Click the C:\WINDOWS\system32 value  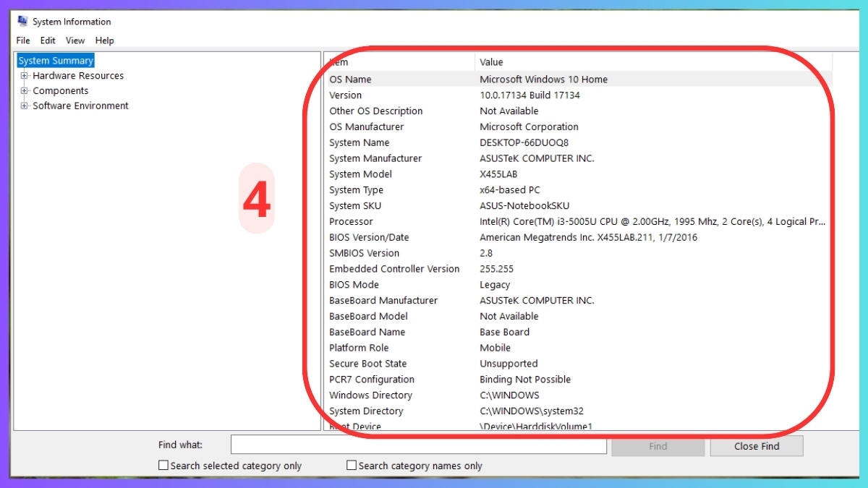pyautogui.click(x=532, y=411)
